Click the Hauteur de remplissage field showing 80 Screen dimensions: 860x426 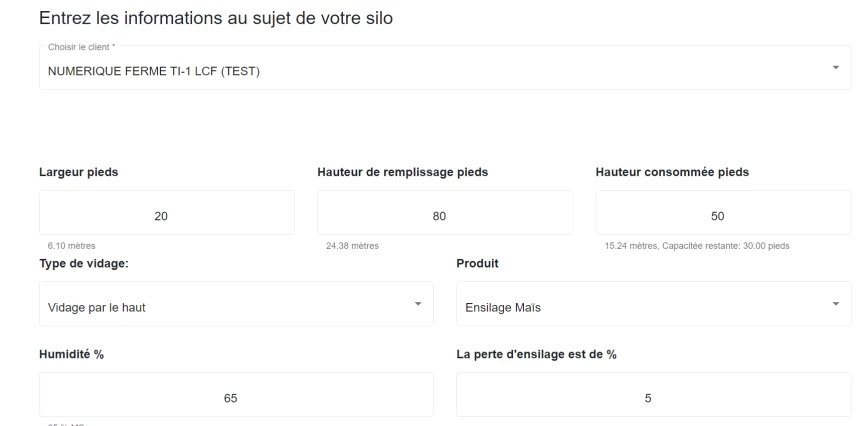click(444, 214)
